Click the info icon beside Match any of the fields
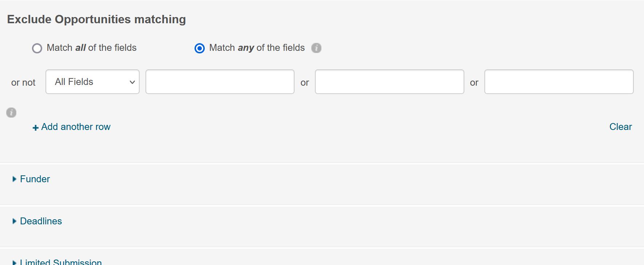This screenshot has width=644, height=265. (316, 48)
